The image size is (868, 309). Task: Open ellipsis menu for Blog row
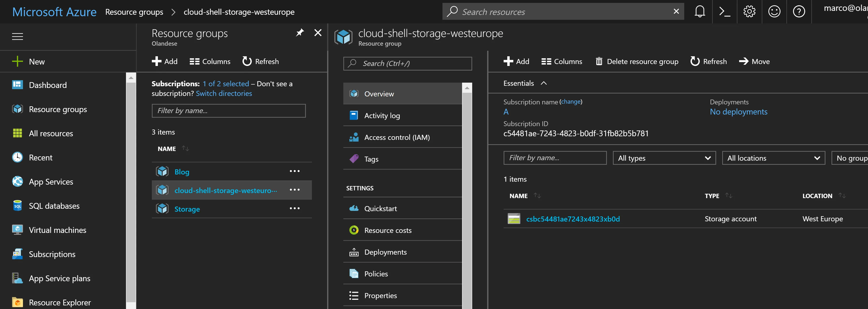(x=294, y=171)
